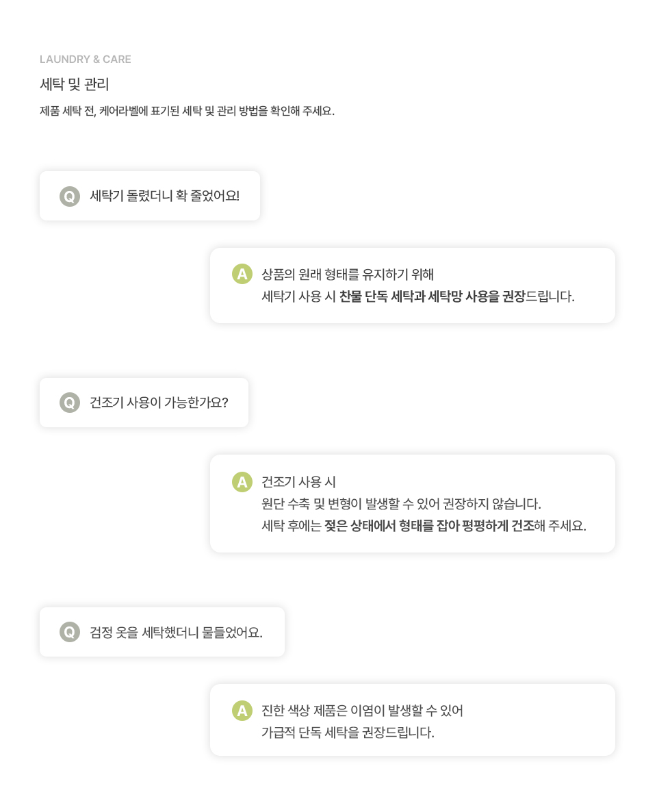Screen dimensions: 657x812
Task: Click the Q icon beside 세탁기 돌렸더니 확 줄었어요
Action: tap(69, 196)
